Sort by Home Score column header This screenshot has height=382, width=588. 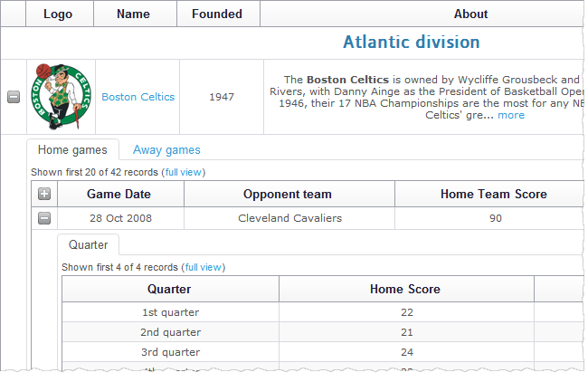(x=405, y=290)
